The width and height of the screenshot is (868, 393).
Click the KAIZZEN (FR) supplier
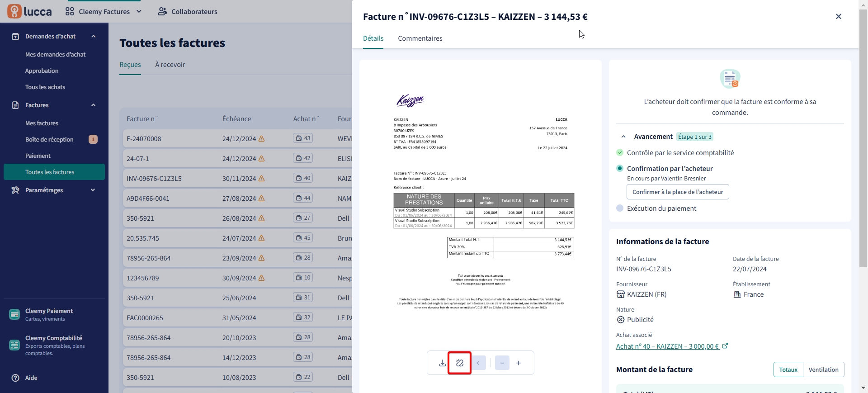click(x=642, y=294)
